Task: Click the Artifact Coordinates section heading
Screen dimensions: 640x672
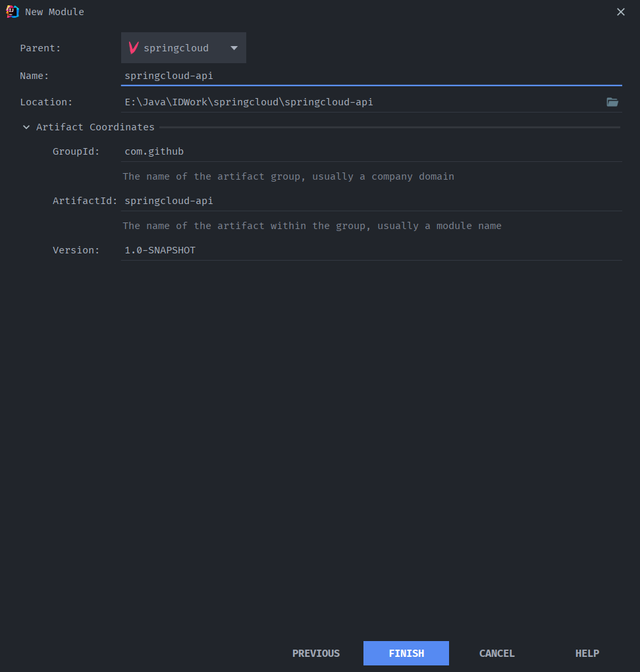Action: point(95,127)
